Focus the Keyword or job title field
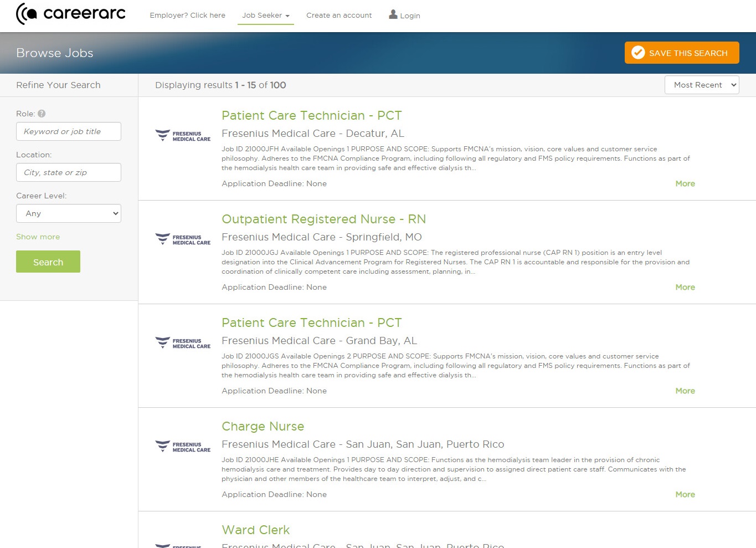This screenshot has height=548, width=756. [x=69, y=131]
